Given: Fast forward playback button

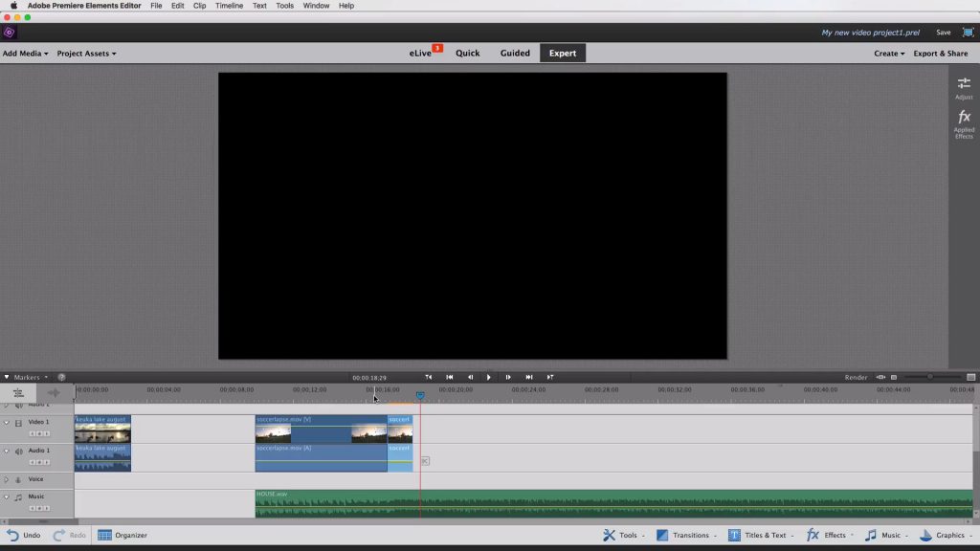Looking at the screenshot, I should (x=529, y=377).
